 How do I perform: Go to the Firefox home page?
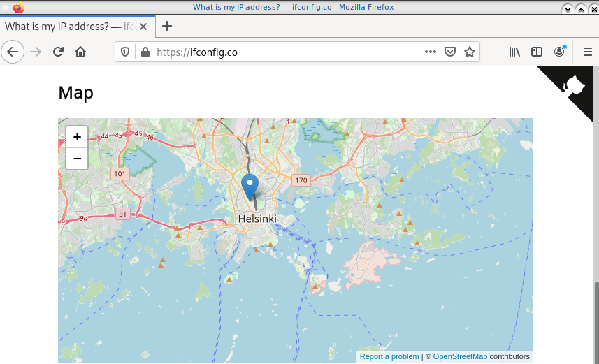80,52
